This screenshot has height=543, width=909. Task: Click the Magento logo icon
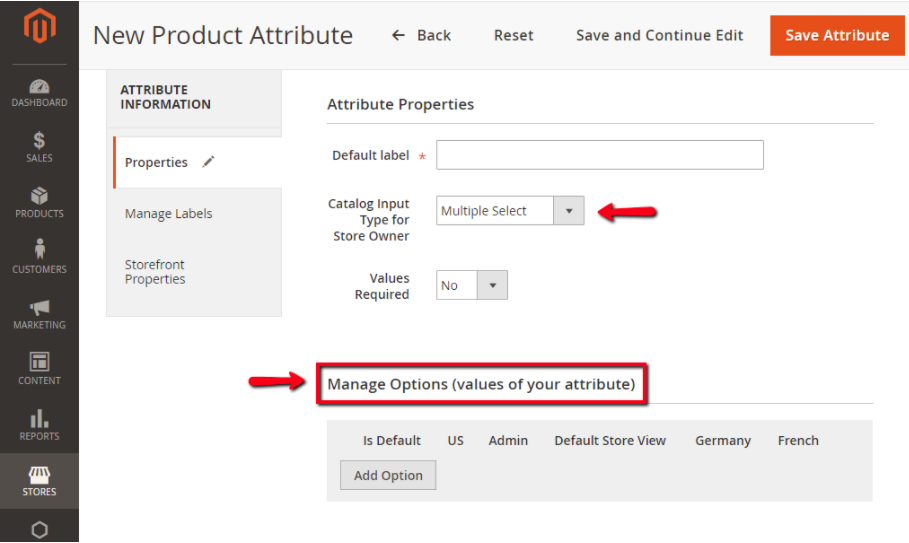(x=39, y=29)
